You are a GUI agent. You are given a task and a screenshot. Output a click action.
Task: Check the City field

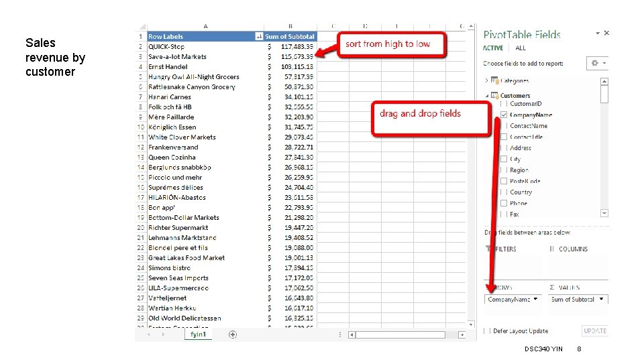[504, 159]
